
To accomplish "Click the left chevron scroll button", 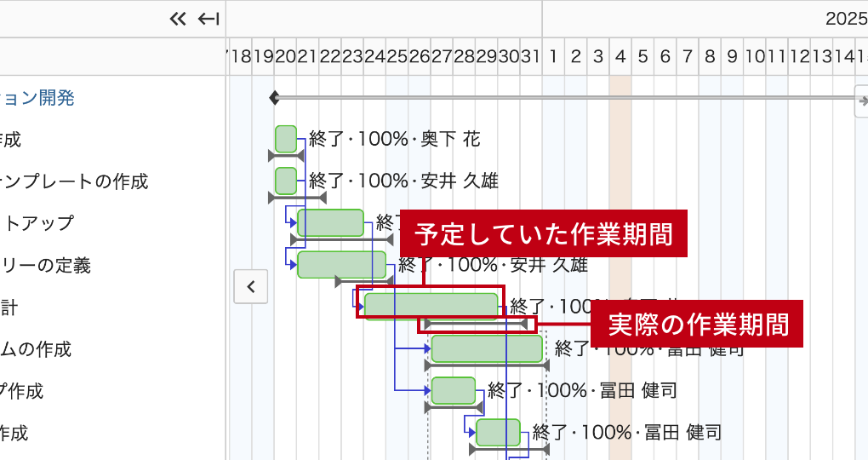I will (251, 286).
